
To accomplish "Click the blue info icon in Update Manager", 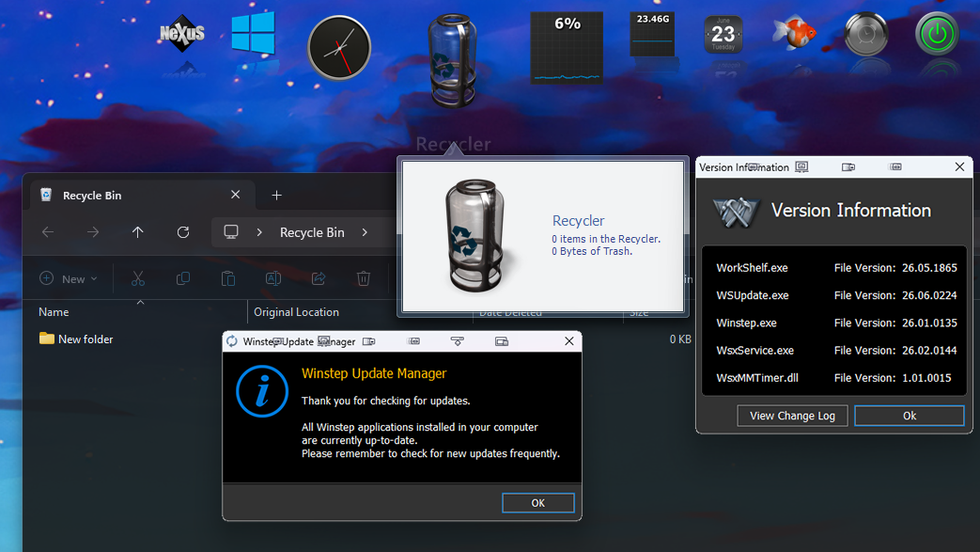I will (x=262, y=391).
